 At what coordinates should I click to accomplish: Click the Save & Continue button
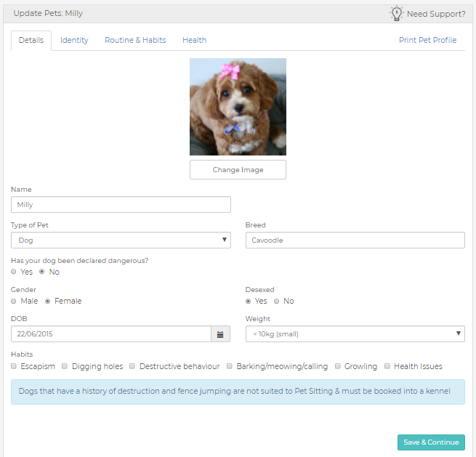(431, 442)
